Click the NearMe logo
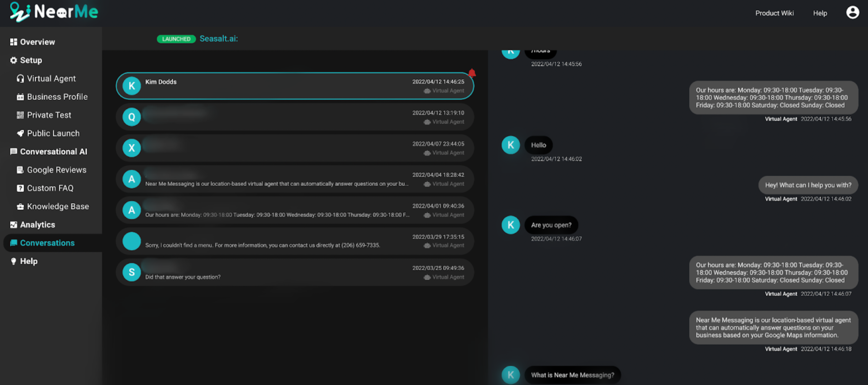868x385 pixels. pyautogui.click(x=54, y=12)
